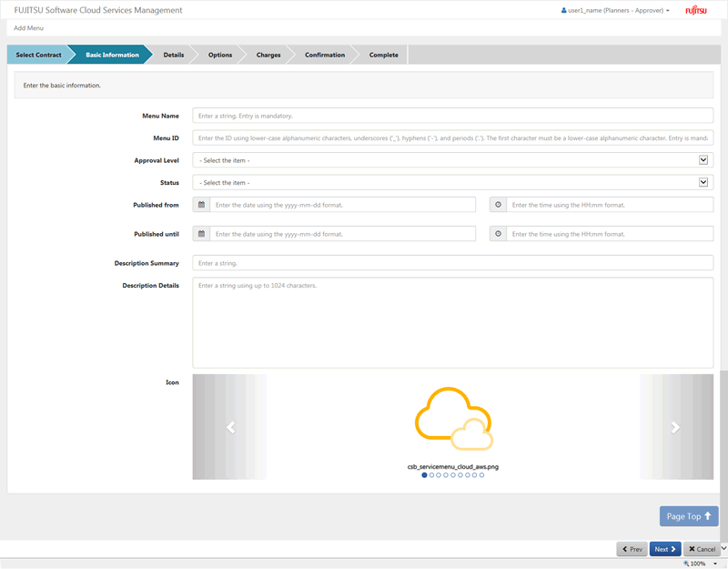This screenshot has height=569, width=728.
Task: Open the Published until calendar picker icon
Action: point(201,234)
